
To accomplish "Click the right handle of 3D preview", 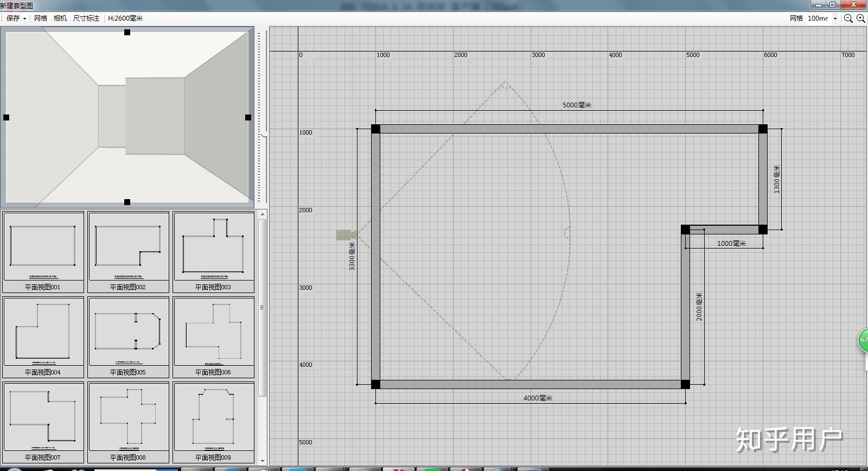I will point(248,117).
